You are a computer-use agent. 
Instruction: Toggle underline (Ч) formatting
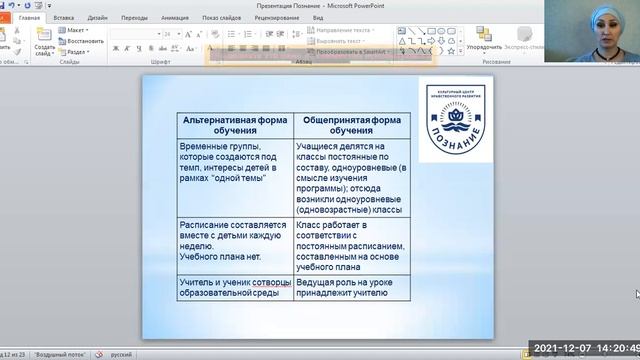(x=139, y=49)
